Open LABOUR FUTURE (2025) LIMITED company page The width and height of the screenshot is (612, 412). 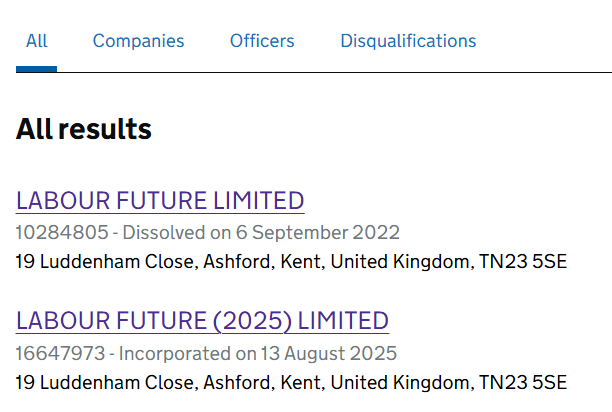pos(202,321)
